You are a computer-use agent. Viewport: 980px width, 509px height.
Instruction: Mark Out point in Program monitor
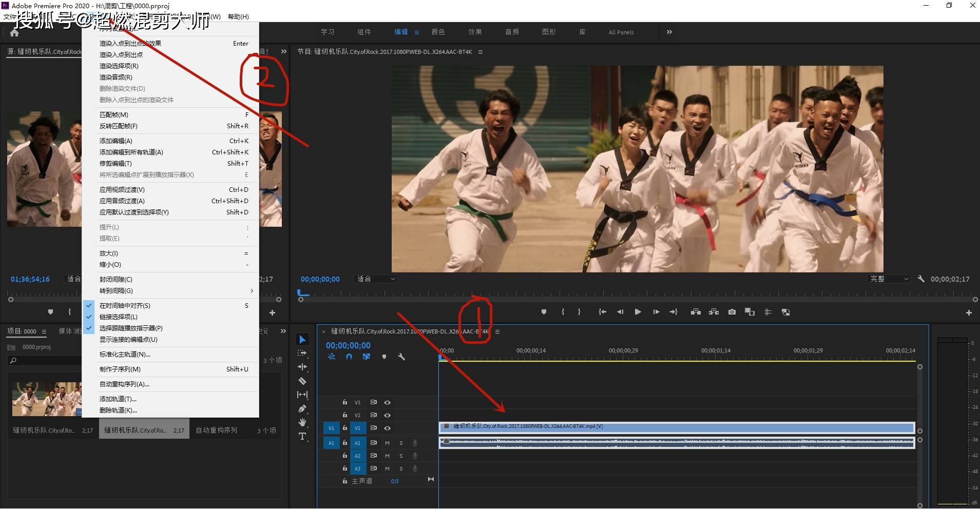(579, 312)
